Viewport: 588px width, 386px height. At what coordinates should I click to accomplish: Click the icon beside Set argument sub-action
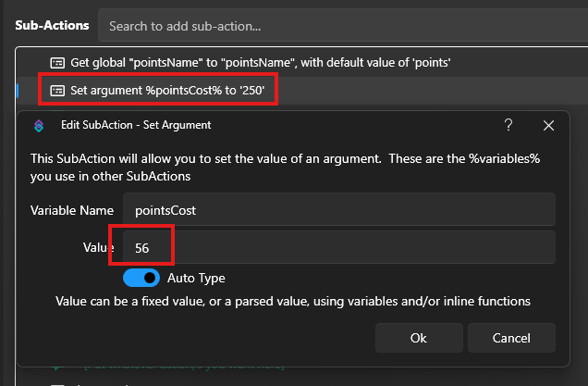pyautogui.click(x=56, y=90)
